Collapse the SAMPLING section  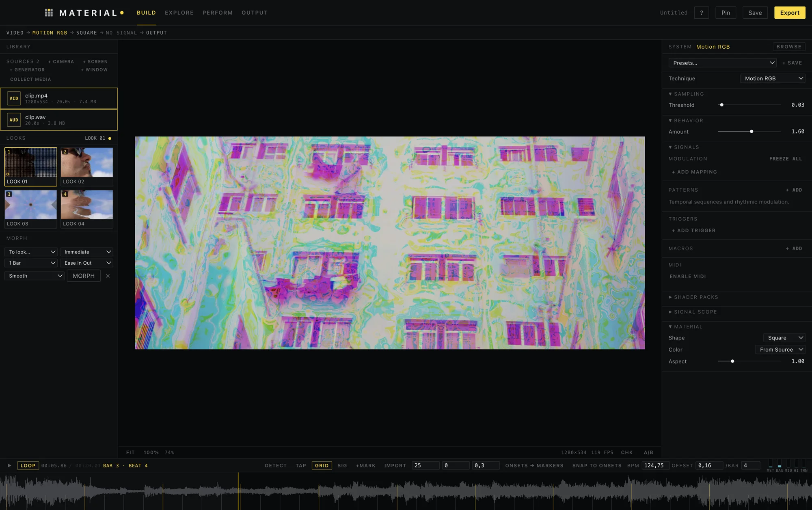(686, 94)
